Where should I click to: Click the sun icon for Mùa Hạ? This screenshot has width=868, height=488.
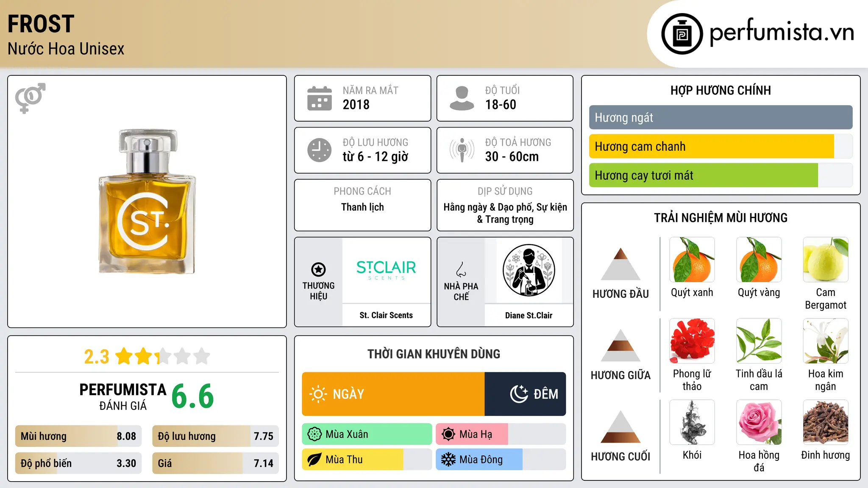click(x=448, y=434)
